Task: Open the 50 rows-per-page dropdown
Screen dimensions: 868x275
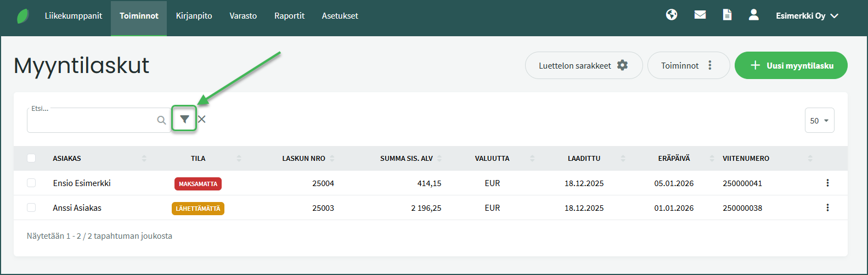Action: 819,121
